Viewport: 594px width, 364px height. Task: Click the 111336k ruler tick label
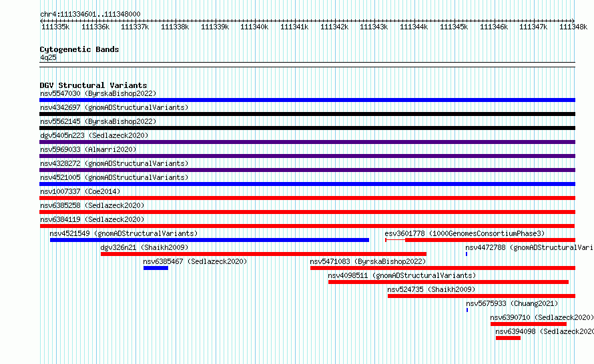(95, 27)
